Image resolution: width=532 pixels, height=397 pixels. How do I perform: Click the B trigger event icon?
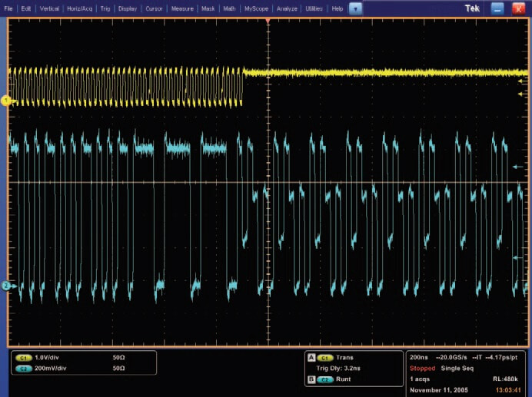pyautogui.click(x=311, y=379)
